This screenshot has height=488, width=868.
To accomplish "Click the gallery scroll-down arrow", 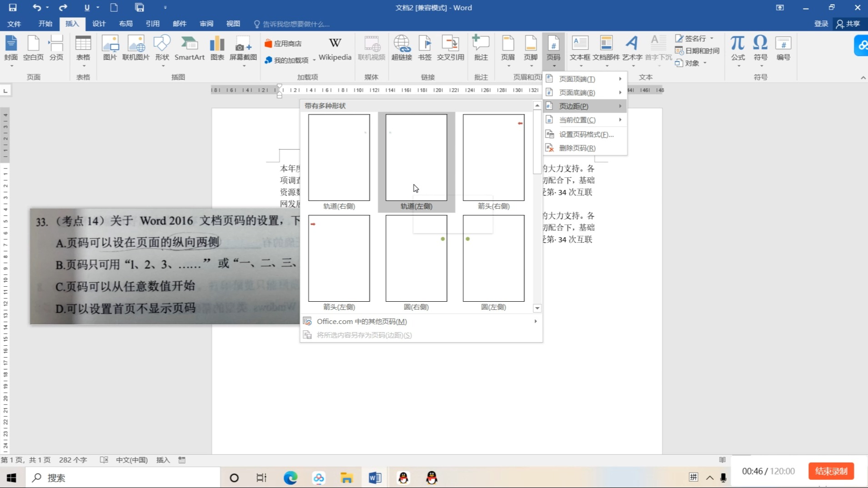I will (537, 308).
